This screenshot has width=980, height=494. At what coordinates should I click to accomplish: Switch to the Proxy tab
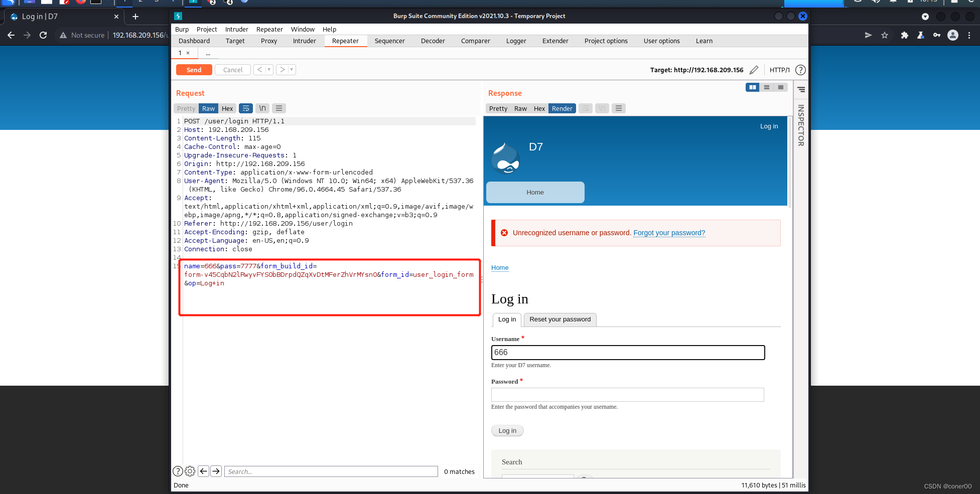coord(269,41)
